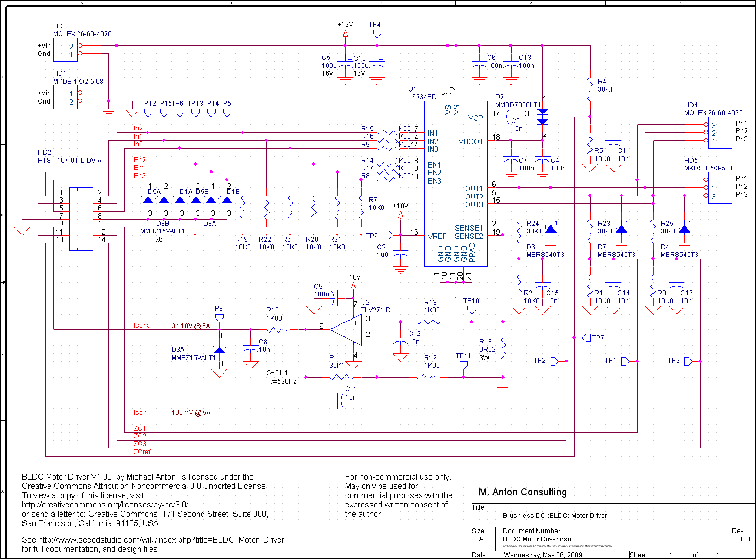Click the D3A MMBZ15VALT1 zener diode symbol
The image size is (756, 559).
219,349
